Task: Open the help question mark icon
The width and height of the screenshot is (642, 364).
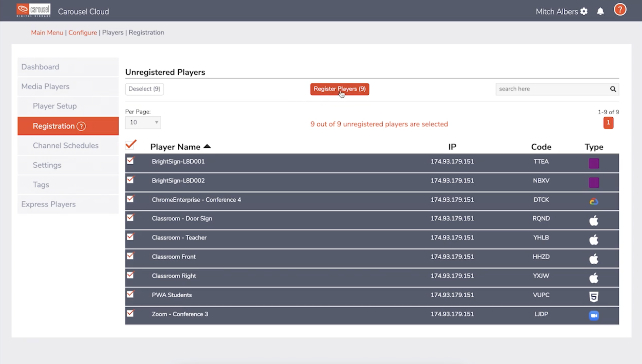Action: coord(620,10)
